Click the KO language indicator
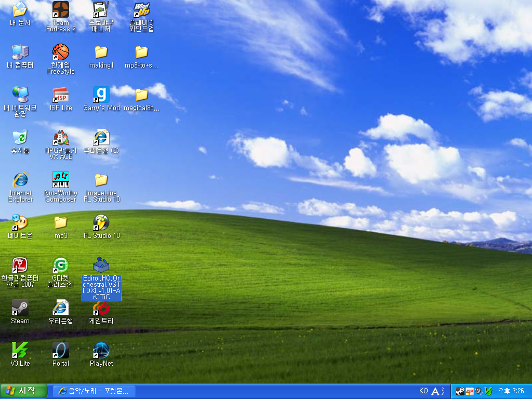This screenshot has height=399, width=532. 423,391
